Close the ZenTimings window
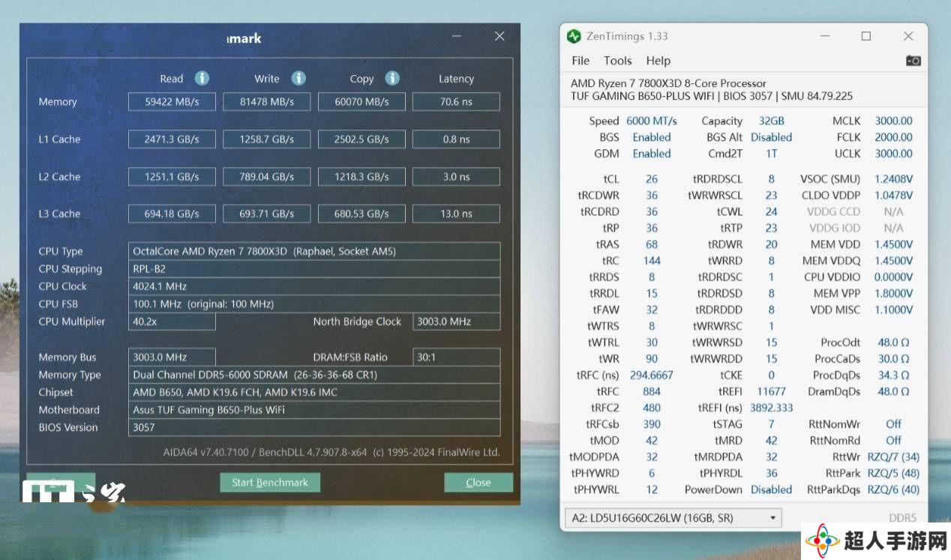The width and height of the screenshot is (951, 560). coord(908,36)
